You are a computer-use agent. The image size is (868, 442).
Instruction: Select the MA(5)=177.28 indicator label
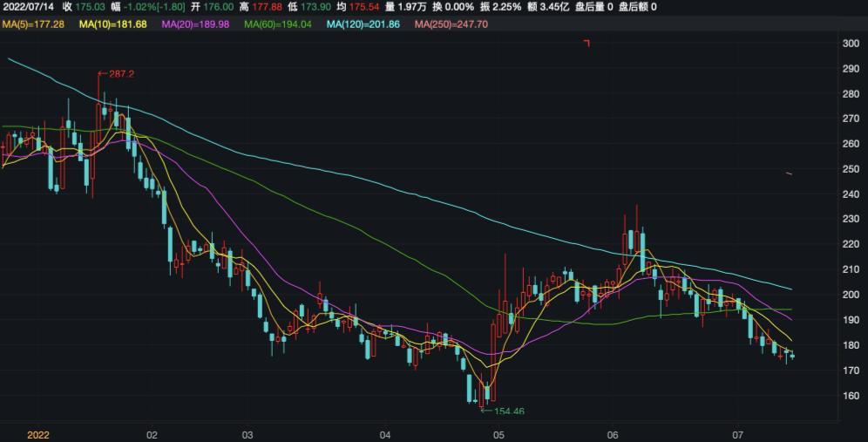pos(33,24)
